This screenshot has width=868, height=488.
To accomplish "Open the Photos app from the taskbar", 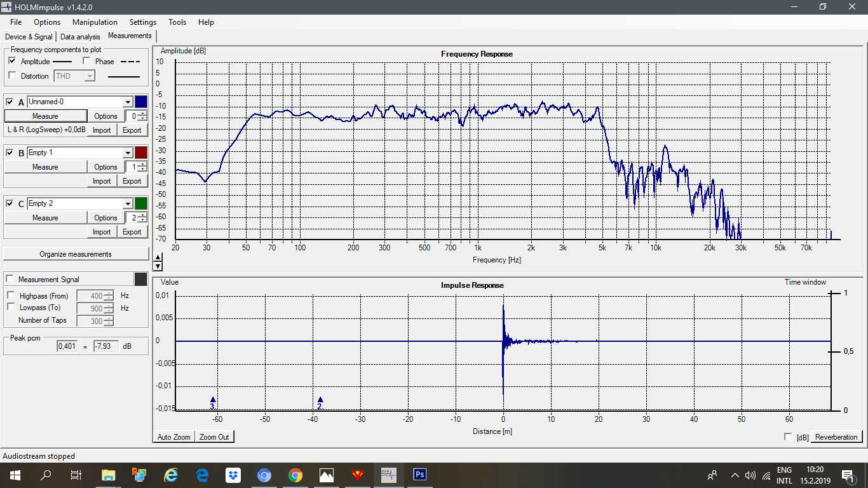I will coord(326,475).
